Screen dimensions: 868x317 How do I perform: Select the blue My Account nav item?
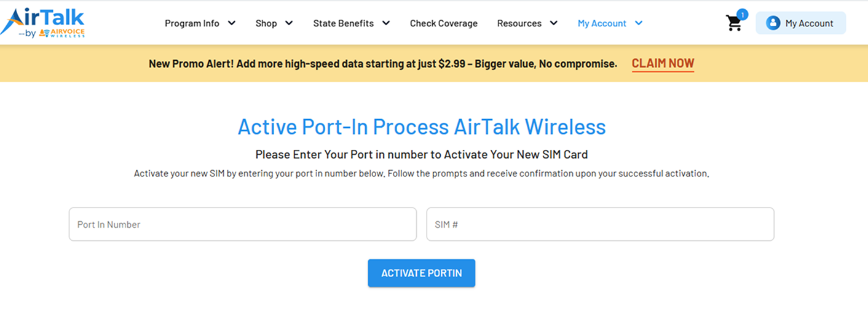coord(602,23)
